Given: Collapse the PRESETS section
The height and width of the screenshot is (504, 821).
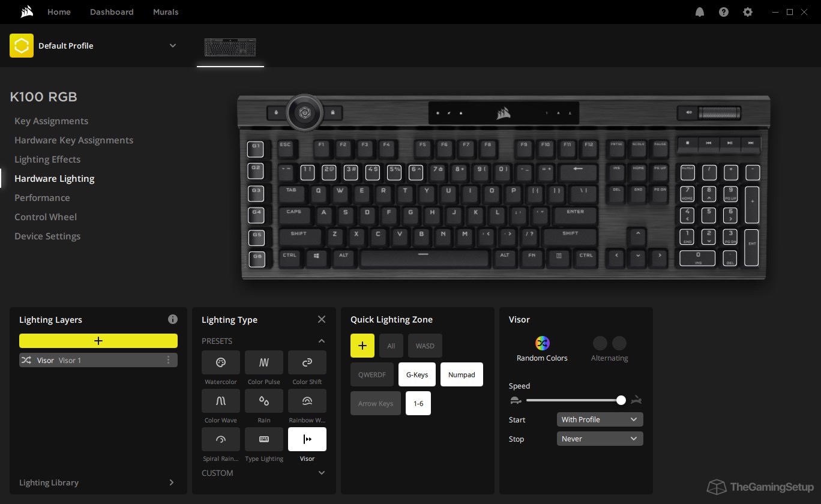Looking at the screenshot, I should pyautogui.click(x=322, y=341).
